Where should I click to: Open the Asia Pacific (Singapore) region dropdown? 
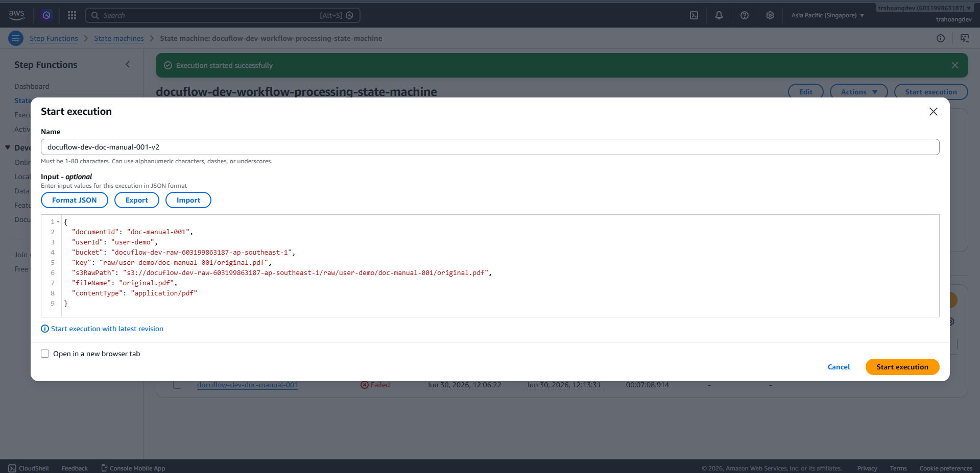828,15
